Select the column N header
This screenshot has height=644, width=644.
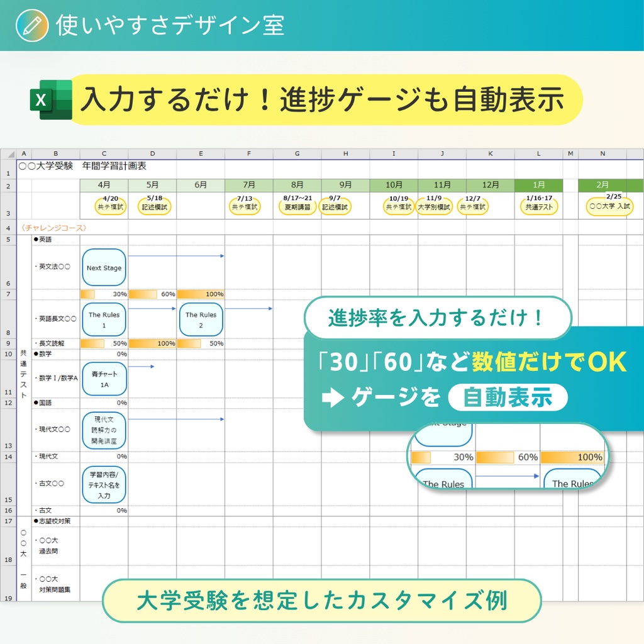602,153
